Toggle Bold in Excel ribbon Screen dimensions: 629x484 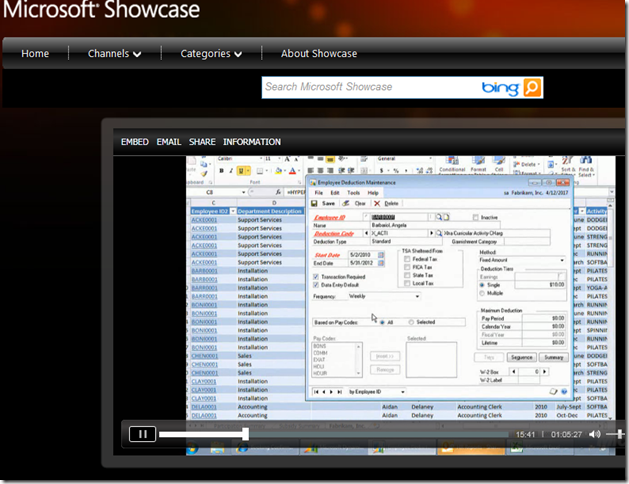(x=221, y=171)
